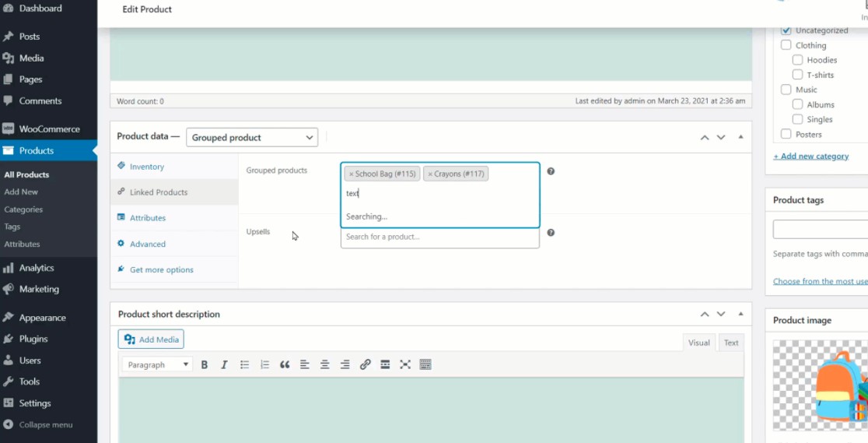
Task: Click the Italic formatting icon
Action: [224, 364]
